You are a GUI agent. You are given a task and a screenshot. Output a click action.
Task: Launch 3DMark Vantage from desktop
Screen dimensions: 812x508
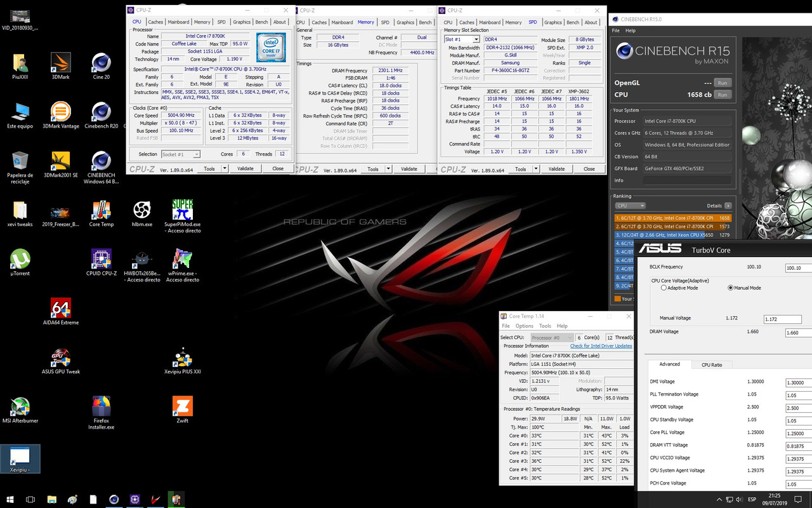coord(61,116)
